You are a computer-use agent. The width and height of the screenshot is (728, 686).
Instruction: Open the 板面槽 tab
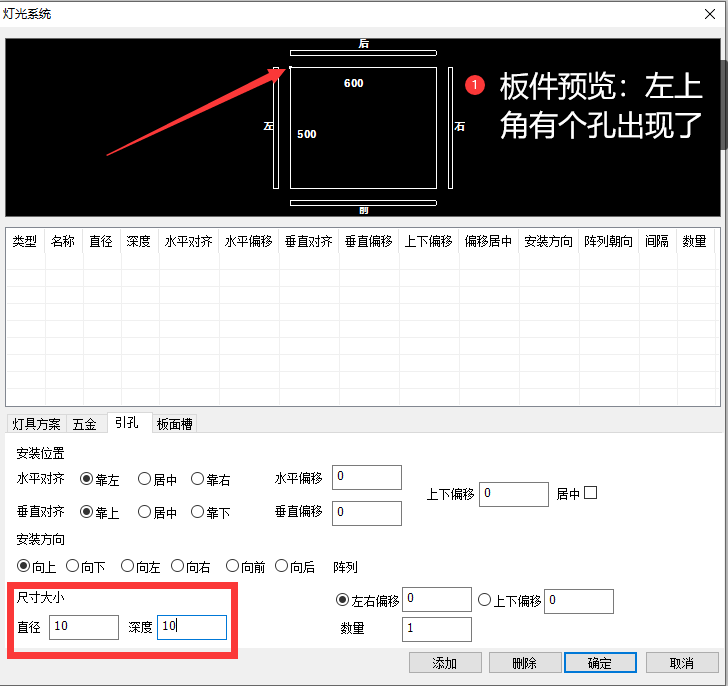[175, 424]
